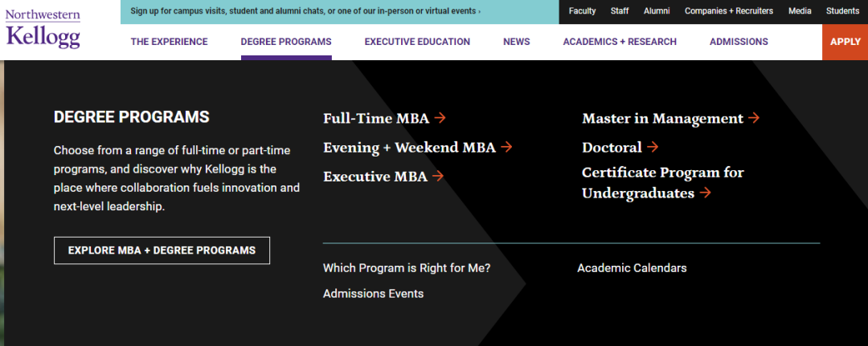Screen dimensions: 868x346
Task: Click the arrow icon after Executive MBA
Action: (x=438, y=176)
